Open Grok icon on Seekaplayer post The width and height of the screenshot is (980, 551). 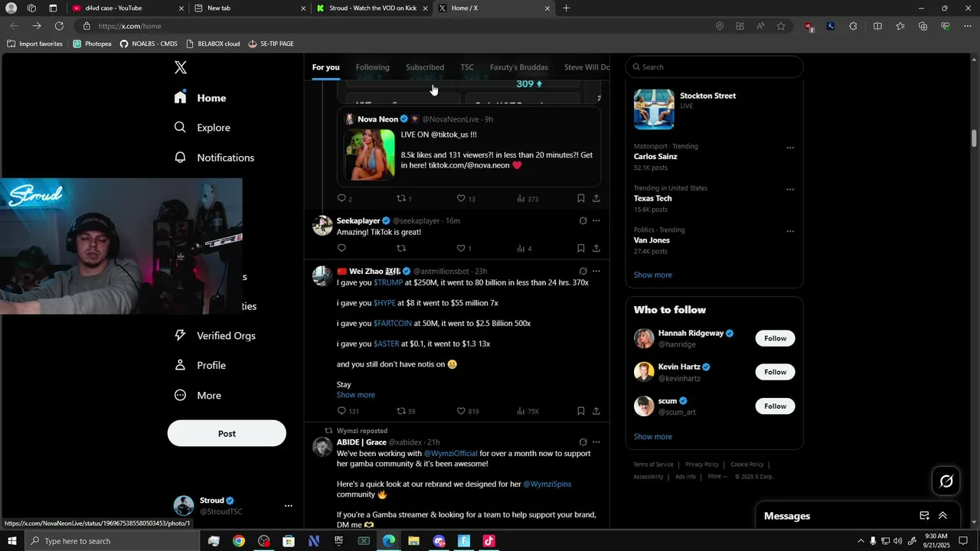click(583, 221)
